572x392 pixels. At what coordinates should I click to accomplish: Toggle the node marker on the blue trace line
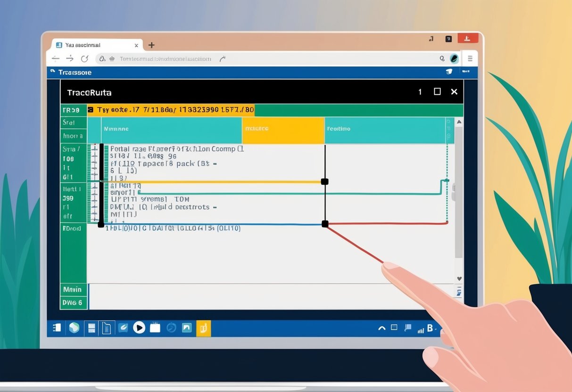[324, 224]
